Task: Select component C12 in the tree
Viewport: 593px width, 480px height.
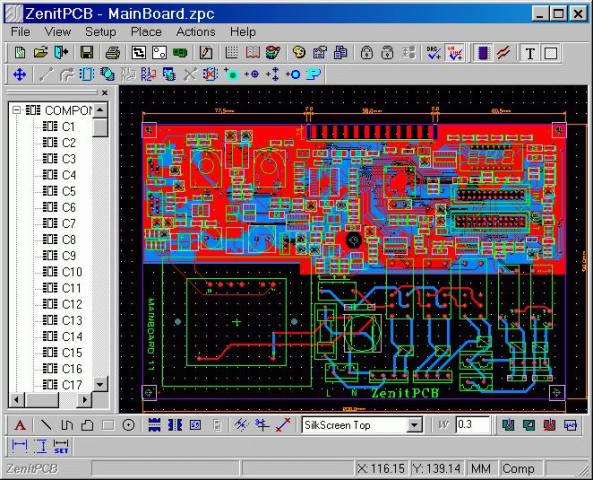Action: pos(62,304)
